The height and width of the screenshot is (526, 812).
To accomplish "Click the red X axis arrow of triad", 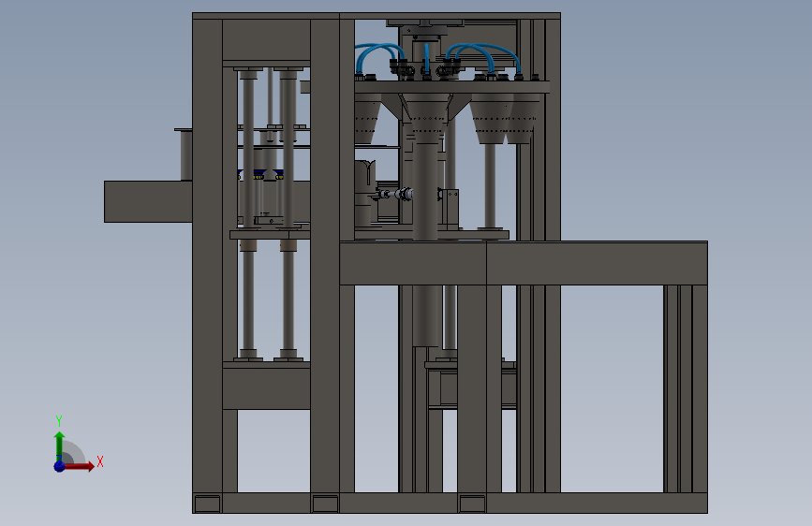I will tap(79, 466).
